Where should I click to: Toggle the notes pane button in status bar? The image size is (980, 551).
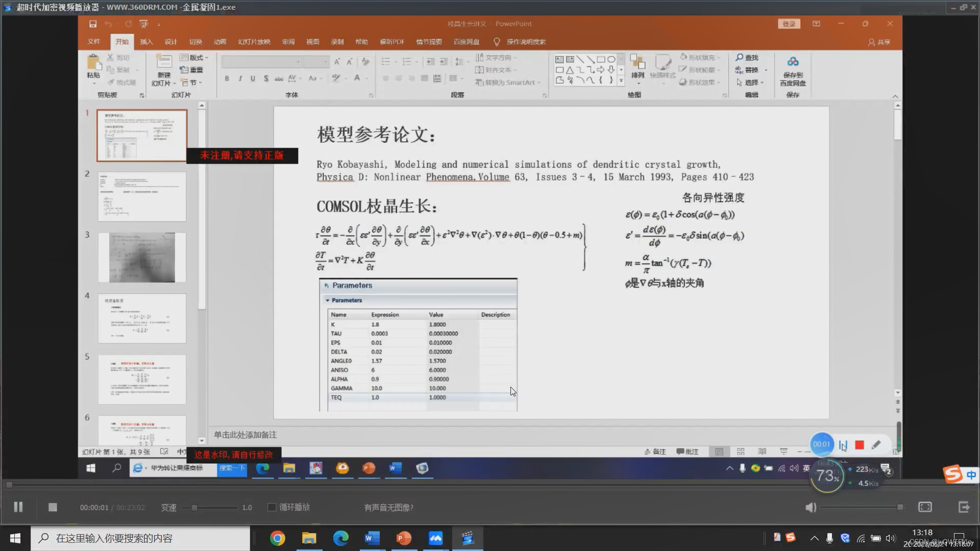655,452
